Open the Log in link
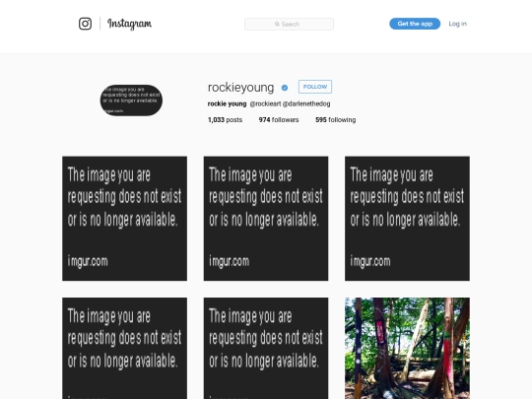532x399 pixels. point(458,24)
